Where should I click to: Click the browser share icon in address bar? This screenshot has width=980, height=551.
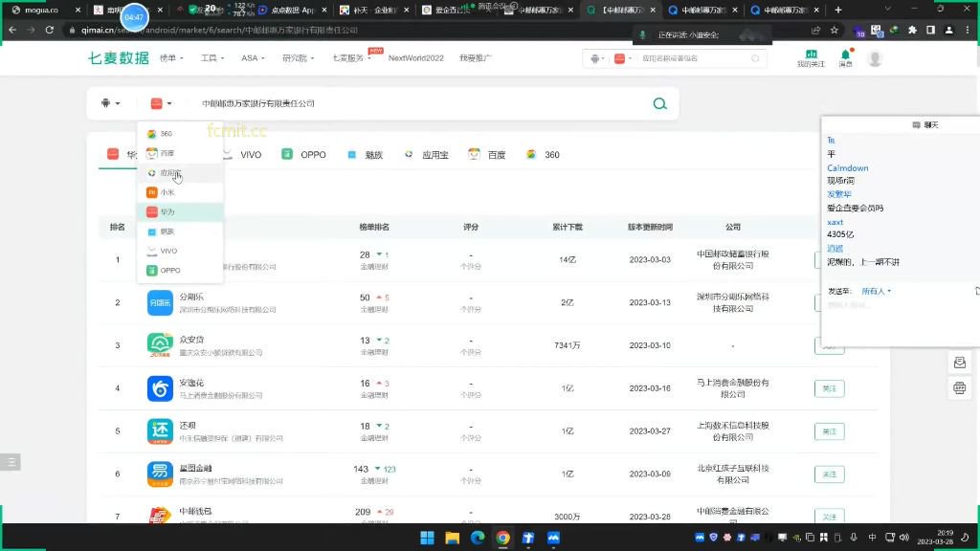point(815,30)
